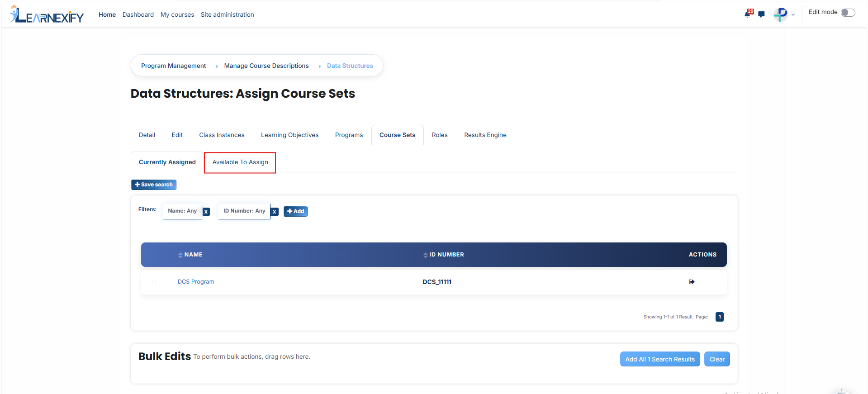This screenshot has width=868, height=394.
Task: Click the DCS_11111 ID number cell
Action: 437,282
